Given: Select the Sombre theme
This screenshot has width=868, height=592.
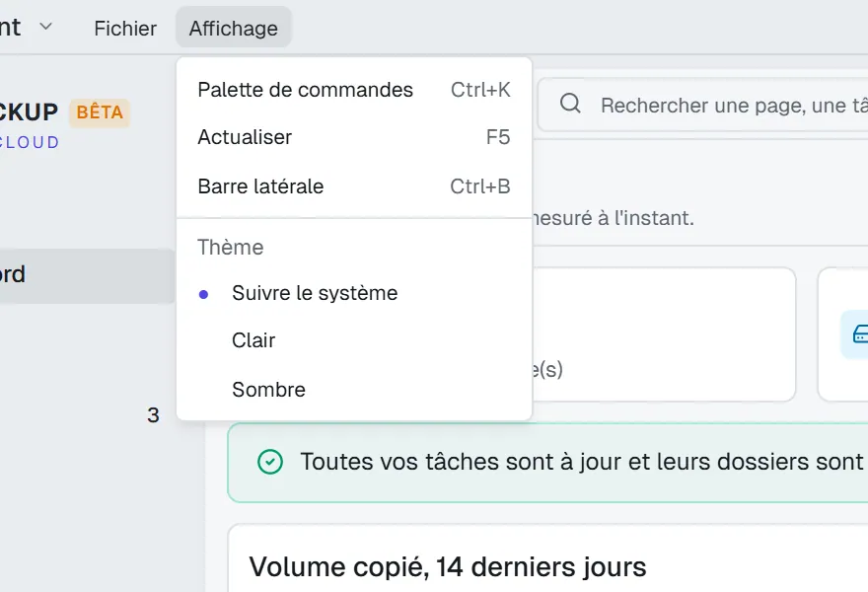Looking at the screenshot, I should (354, 390).
